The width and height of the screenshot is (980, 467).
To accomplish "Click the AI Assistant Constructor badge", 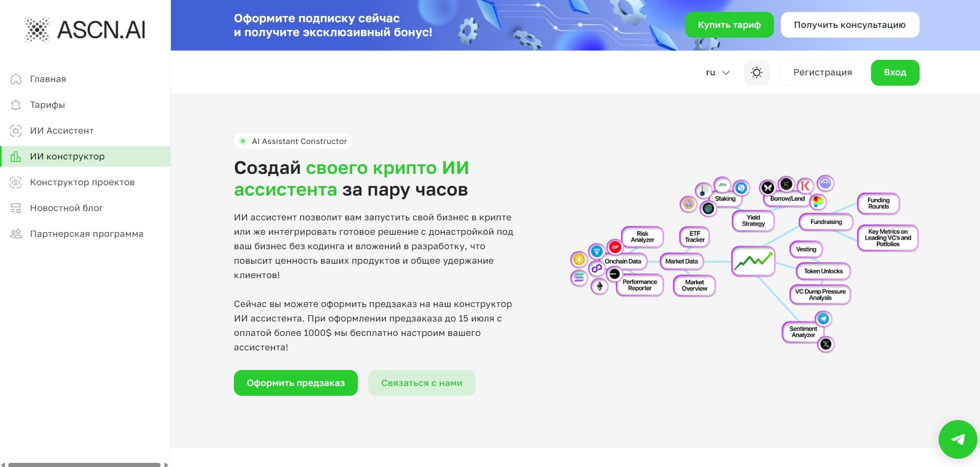I will click(293, 141).
